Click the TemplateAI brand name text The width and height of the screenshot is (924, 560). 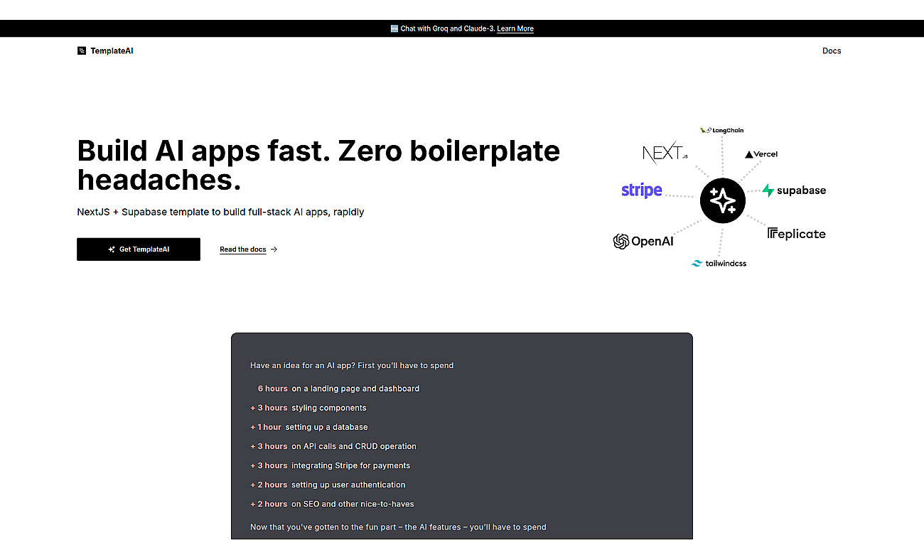click(112, 50)
